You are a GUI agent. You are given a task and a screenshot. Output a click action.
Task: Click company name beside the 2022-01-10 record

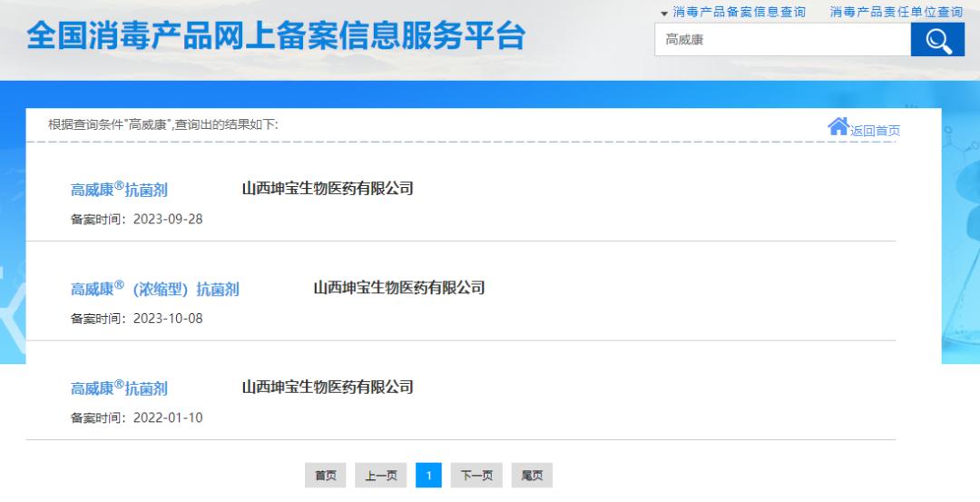[328, 387]
